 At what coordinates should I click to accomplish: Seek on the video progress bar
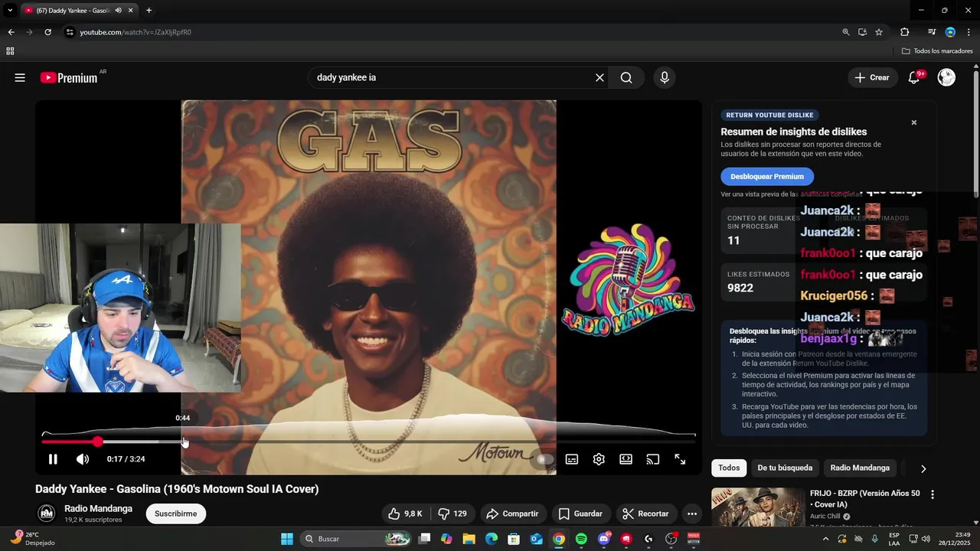coord(368,442)
